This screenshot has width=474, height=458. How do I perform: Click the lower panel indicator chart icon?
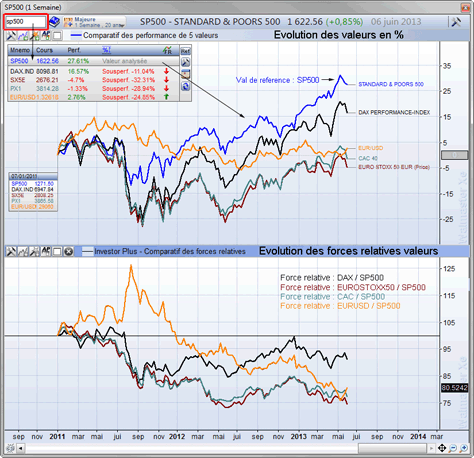pos(23,252)
